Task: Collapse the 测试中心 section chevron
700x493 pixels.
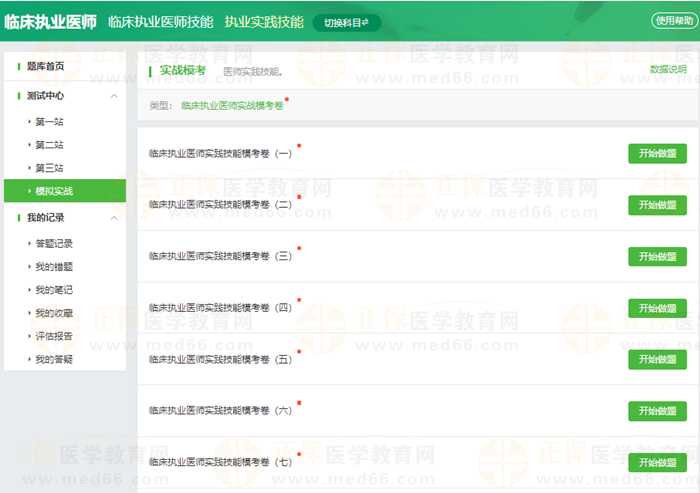Action: click(x=114, y=96)
